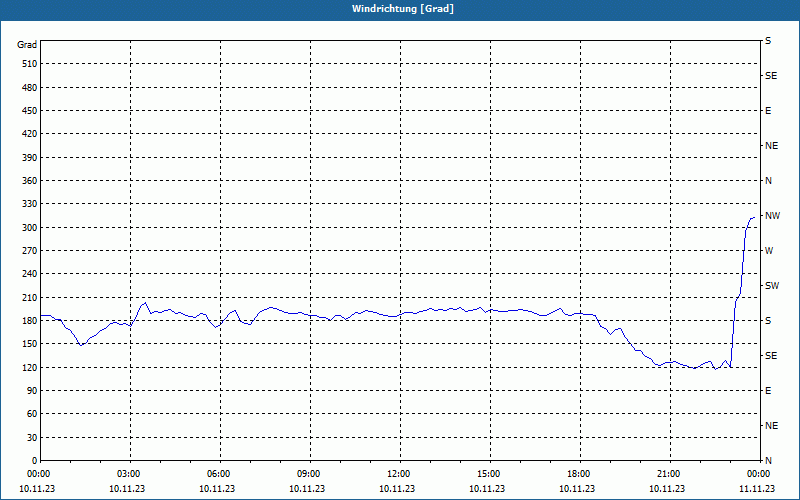Select the 10.11.23 date under 03:00

[x=127, y=489]
